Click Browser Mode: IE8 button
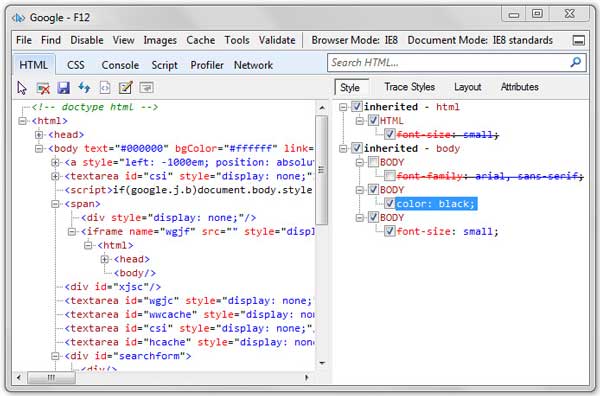 point(354,40)
